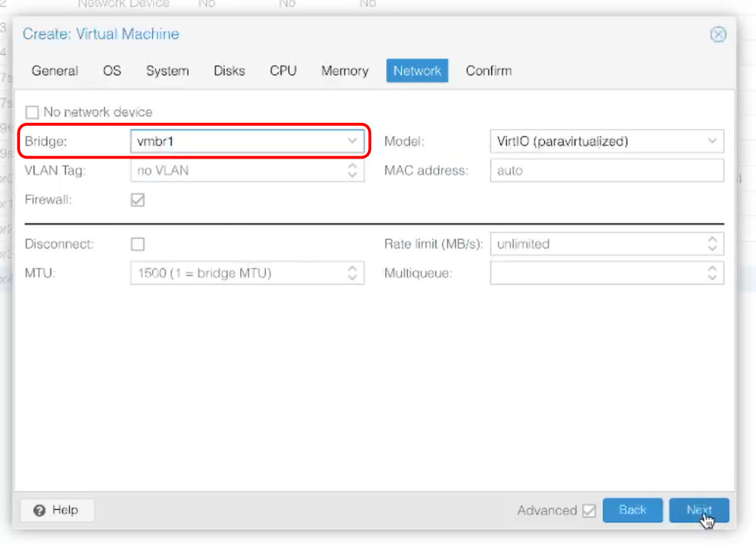Open the Bridge dropdown
Image resolution: width=756 pixels, height=547 pixels.
pos(353,141)
